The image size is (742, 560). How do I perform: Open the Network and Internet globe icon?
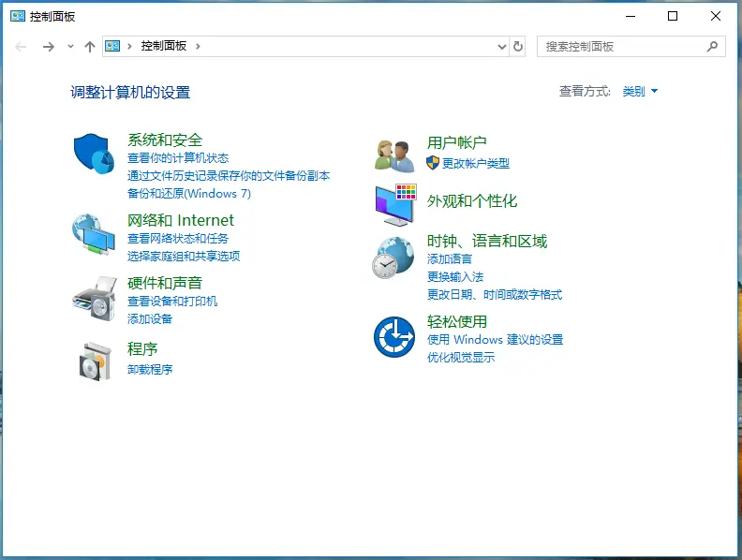(94, 235)
